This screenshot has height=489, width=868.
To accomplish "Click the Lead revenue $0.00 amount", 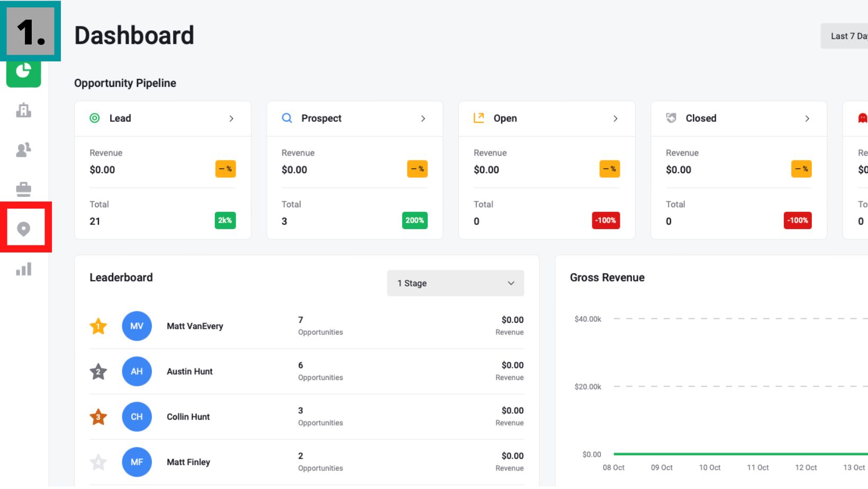I will point(102,170).
